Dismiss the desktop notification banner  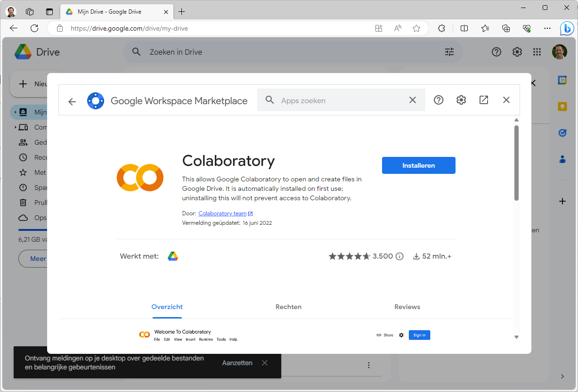point(265,363)
